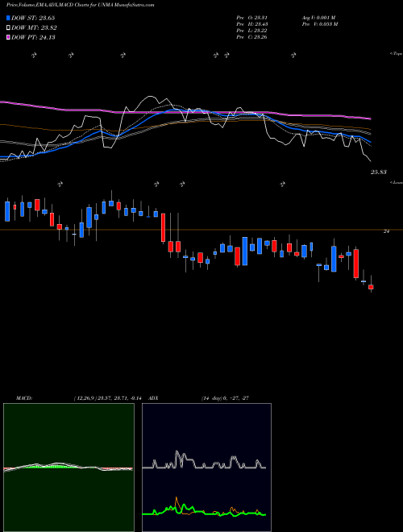Screen dimensions: 403x532
Task: Click the 'Pre L: 23.22' value
Action: pyautogui.click(x=252, y=31)
